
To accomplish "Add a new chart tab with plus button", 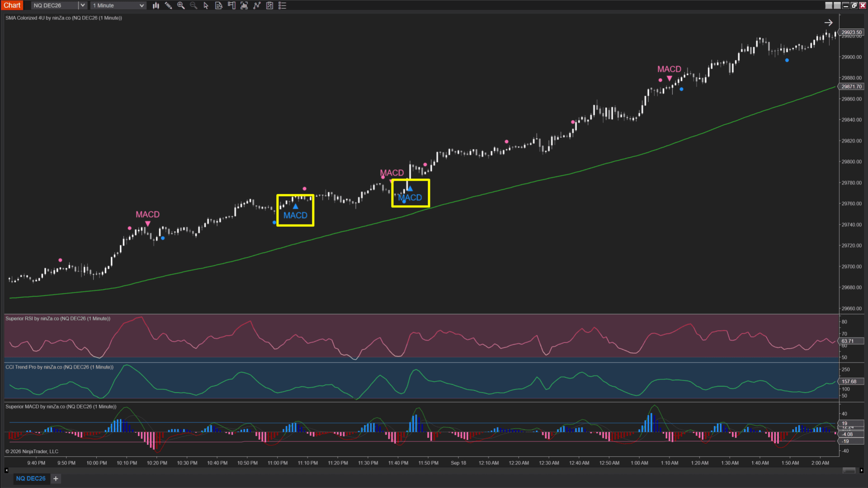I will (56, 479).
